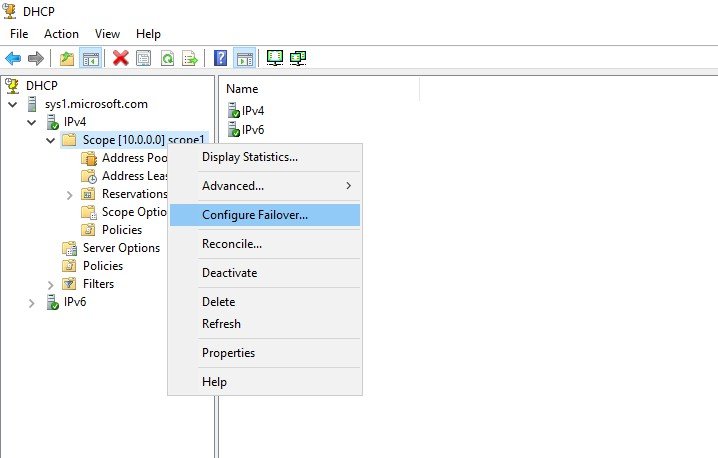This screenshot has height=458, width=718.
Task: Click the Reservations folder icon
Action: (x=88, y=194)
